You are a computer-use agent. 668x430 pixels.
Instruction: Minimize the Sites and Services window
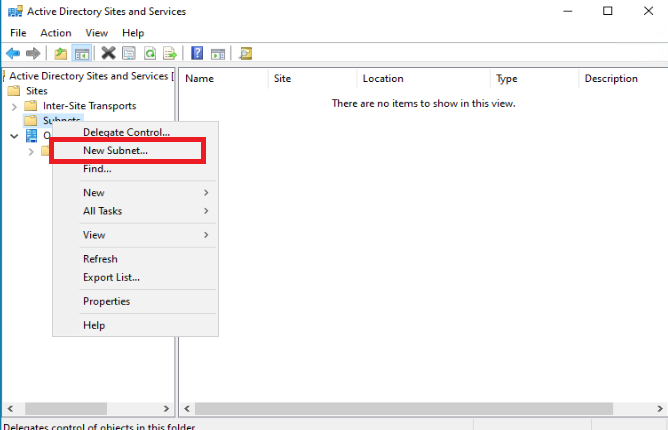(x=567, y=11)
